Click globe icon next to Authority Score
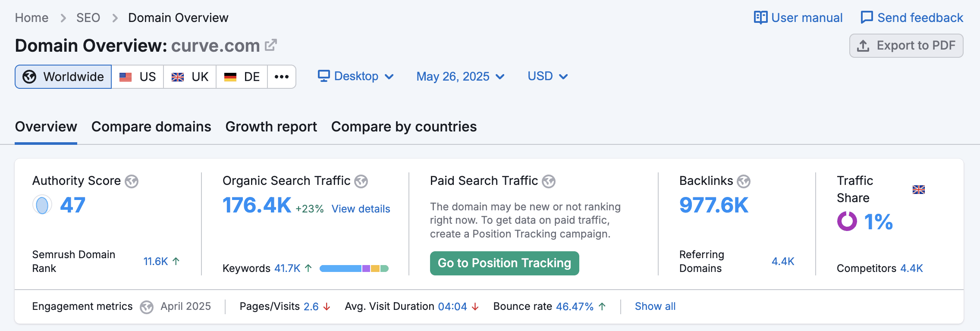 point(132,181)
